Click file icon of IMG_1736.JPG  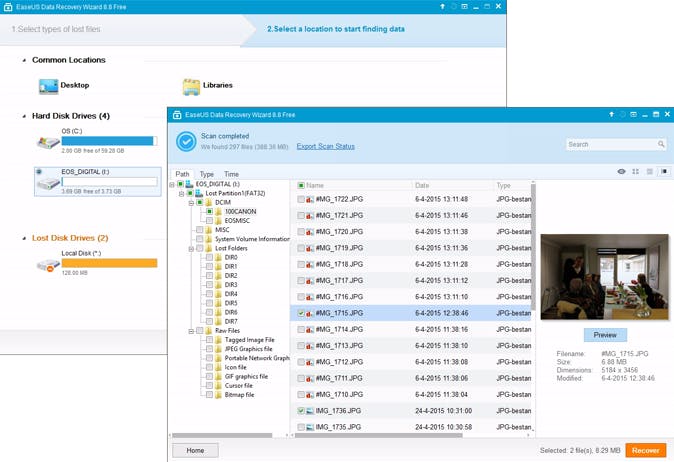coord(309,411)
